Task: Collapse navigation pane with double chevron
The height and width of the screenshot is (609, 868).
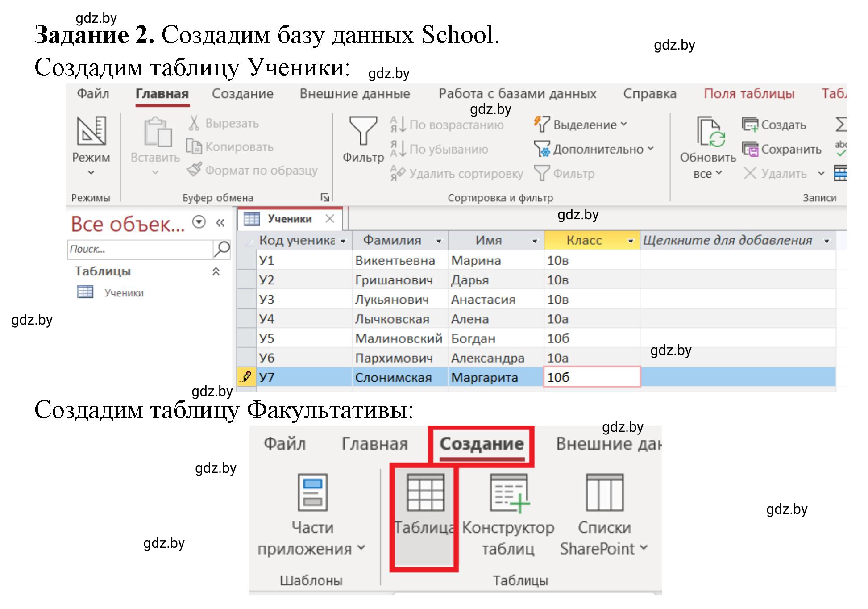Action: (220, 223)
